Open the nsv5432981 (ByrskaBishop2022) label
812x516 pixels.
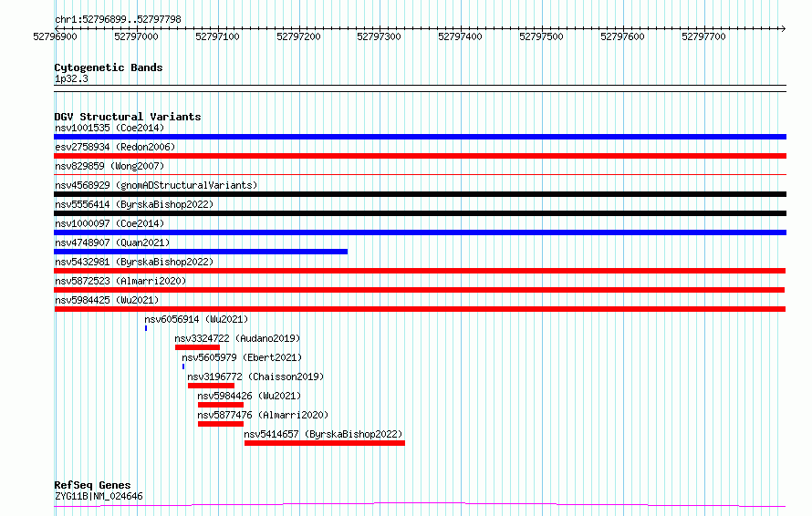(x=134, y=262)
